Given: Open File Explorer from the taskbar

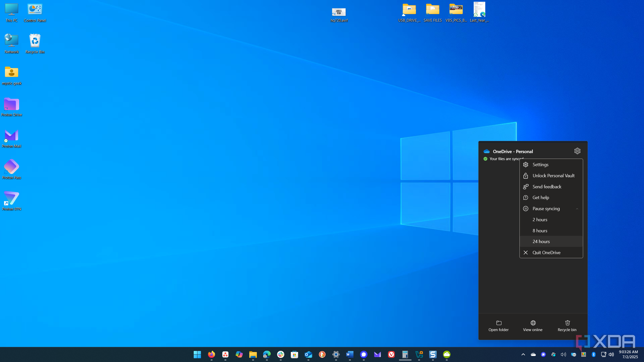Looking at the screenshot, I should click(253, 354).
